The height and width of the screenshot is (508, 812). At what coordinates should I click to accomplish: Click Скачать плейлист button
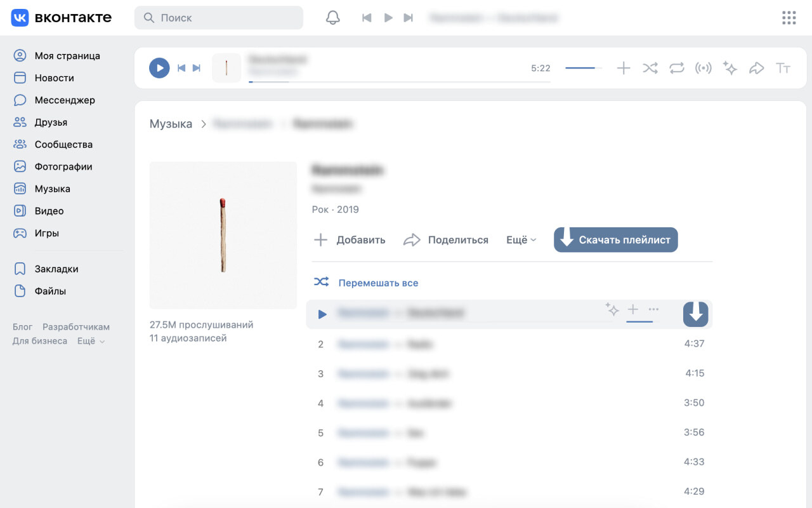(x=615, y=239)
